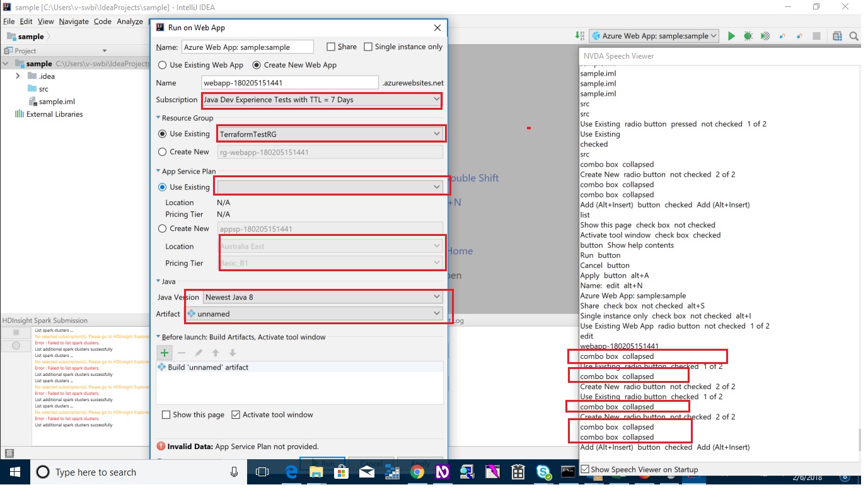Launch Skype from the taskbar
868x504 pixels.
point(543,472)
